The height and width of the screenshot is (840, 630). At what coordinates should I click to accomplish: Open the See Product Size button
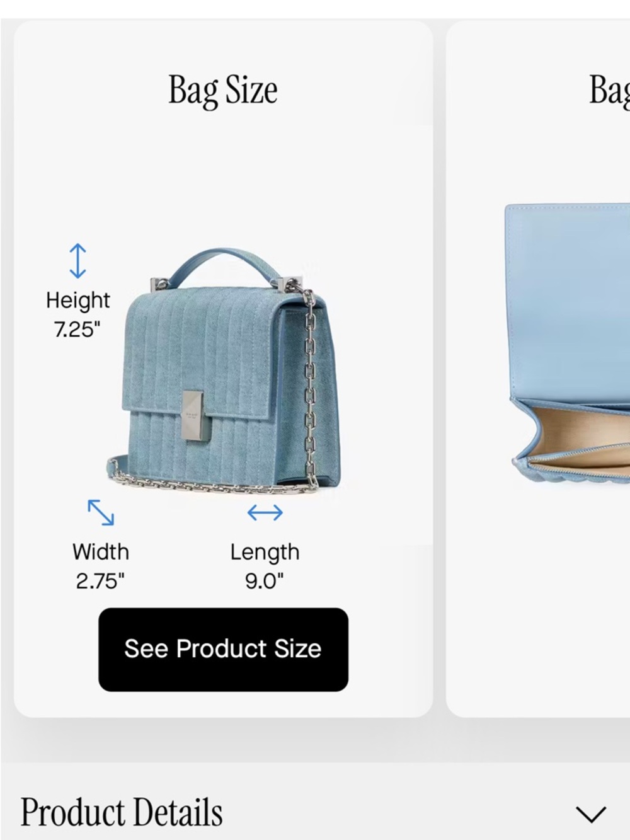(x=223, y=649)
